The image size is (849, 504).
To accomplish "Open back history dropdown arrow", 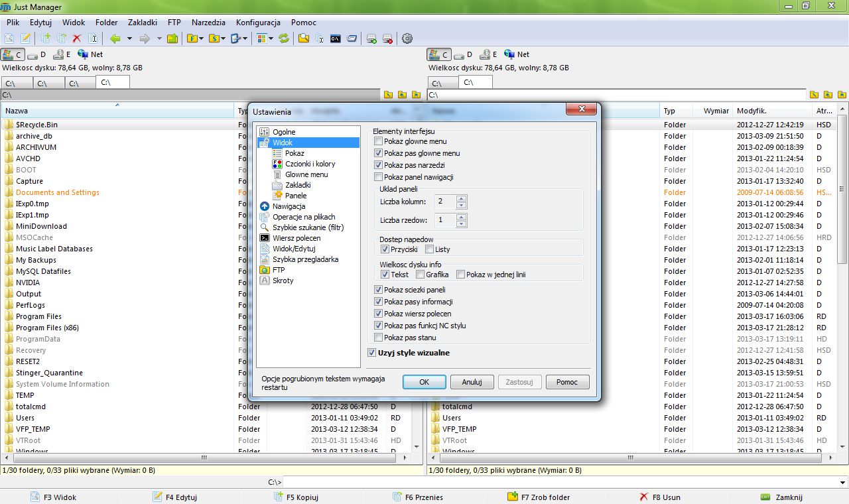I will pyautogui.click(x=129, y=38).
